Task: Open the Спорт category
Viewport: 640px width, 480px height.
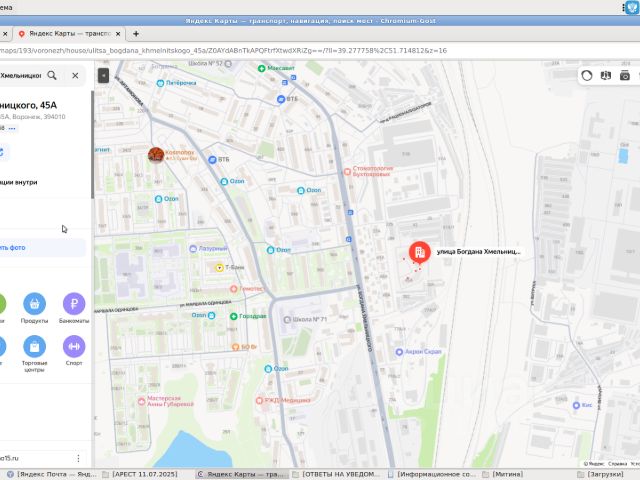Action: (x=74, y=350)
